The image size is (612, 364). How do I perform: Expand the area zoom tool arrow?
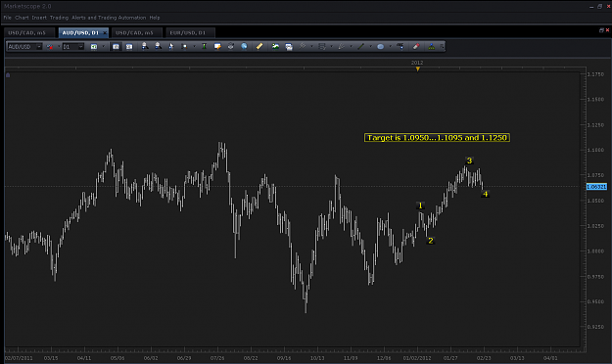click(194, 46)
